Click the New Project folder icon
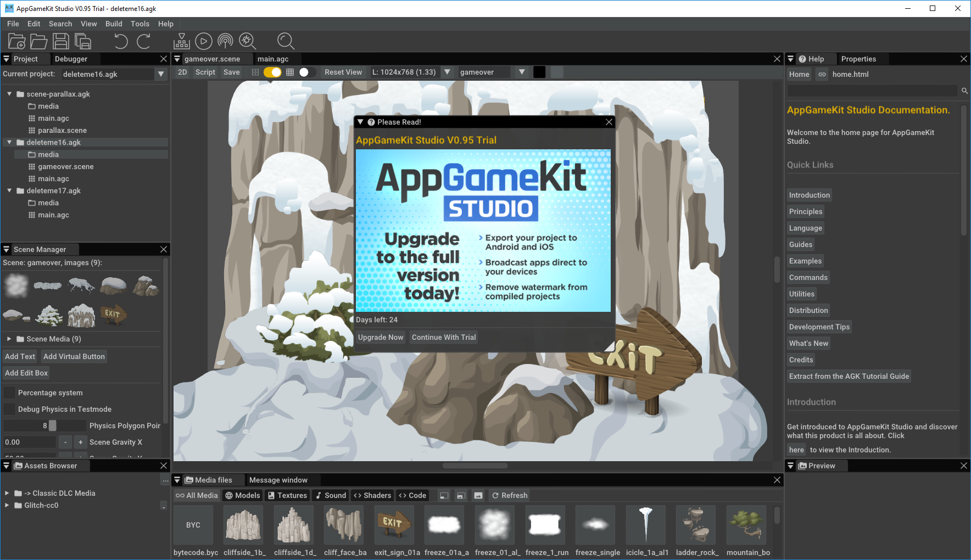Viewport: 971px width, 560px height. [x=16, y=41]
